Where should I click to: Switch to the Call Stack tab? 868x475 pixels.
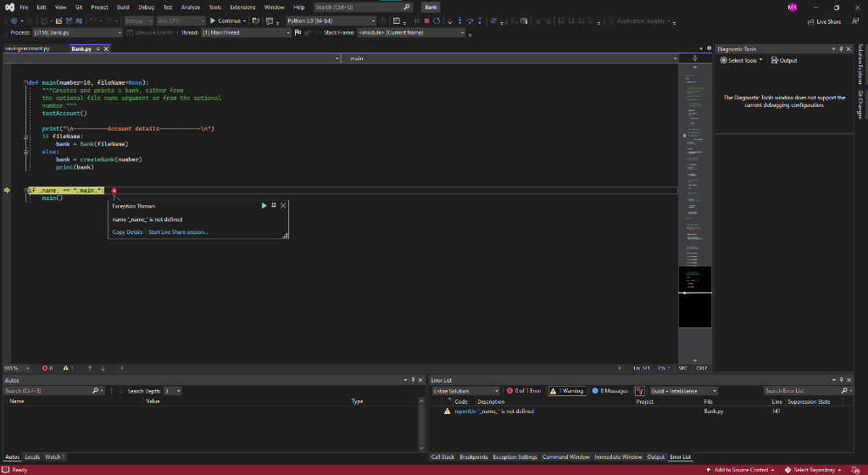pyautogui.click(x=442, y=456)
